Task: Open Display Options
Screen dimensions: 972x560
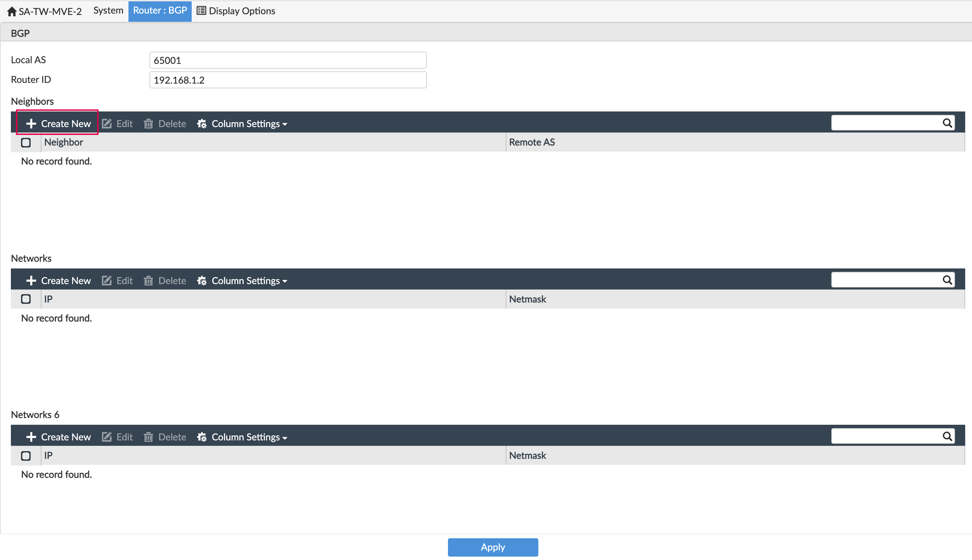Action: pos(236,11)
